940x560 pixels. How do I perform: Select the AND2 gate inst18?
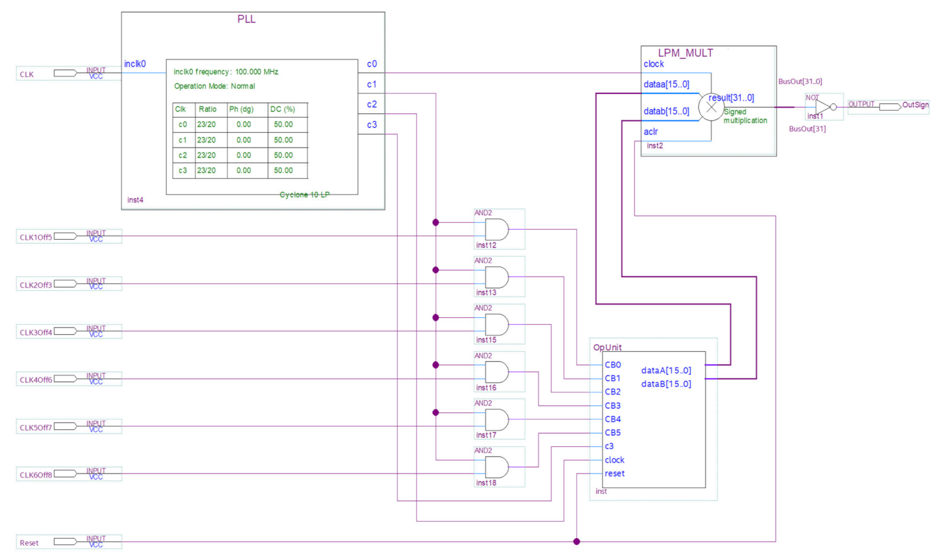(x=495, y=466)
